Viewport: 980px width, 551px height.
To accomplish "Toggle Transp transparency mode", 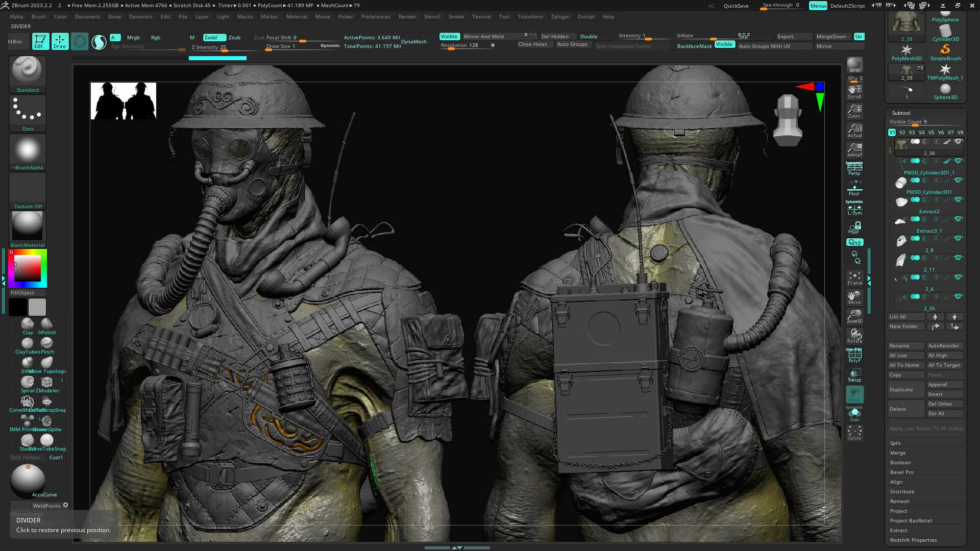I will click(854, 376).
